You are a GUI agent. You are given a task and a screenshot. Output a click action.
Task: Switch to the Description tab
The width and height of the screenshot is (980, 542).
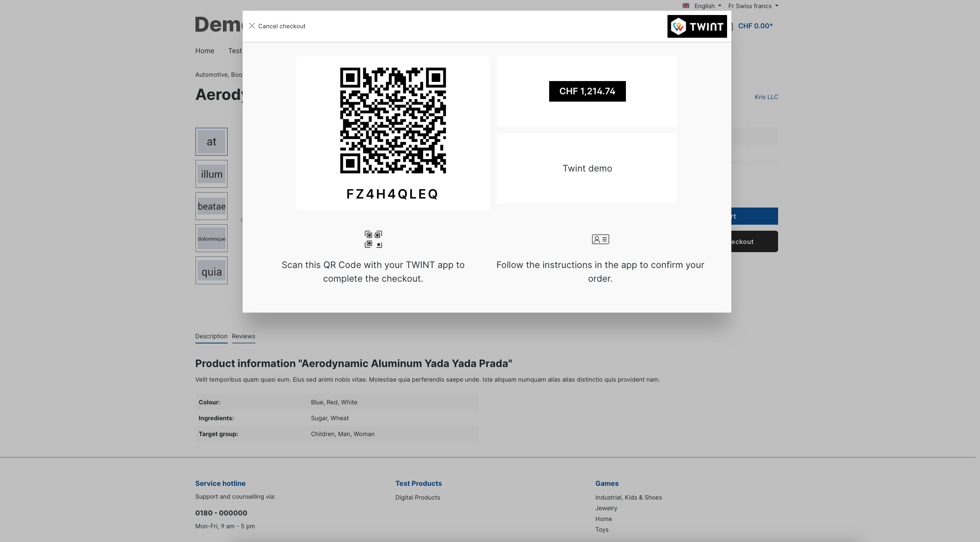pyautogui.click(x=211, y=336)
